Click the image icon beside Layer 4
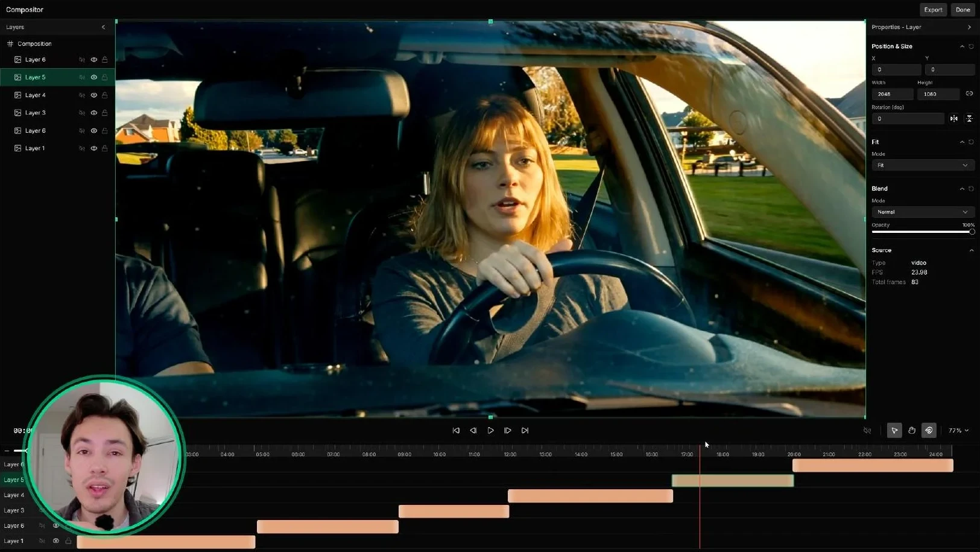This screenshot has width=980, height=552. pos(18,95)
